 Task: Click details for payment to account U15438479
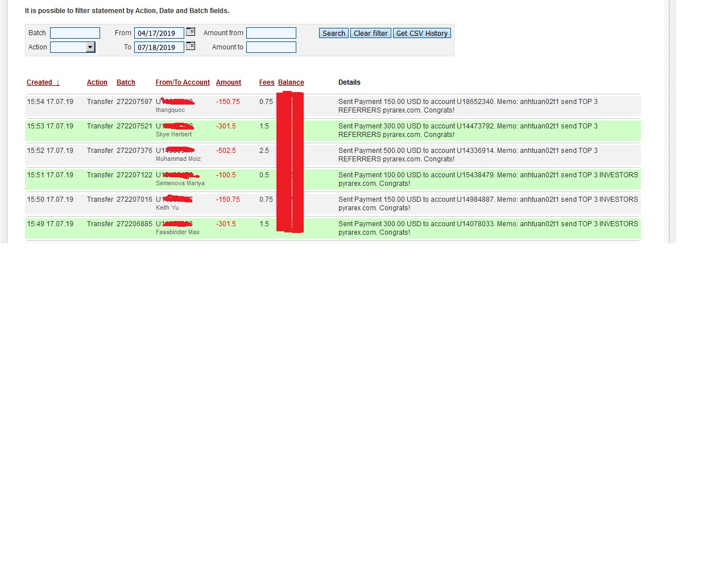point(488,180)
